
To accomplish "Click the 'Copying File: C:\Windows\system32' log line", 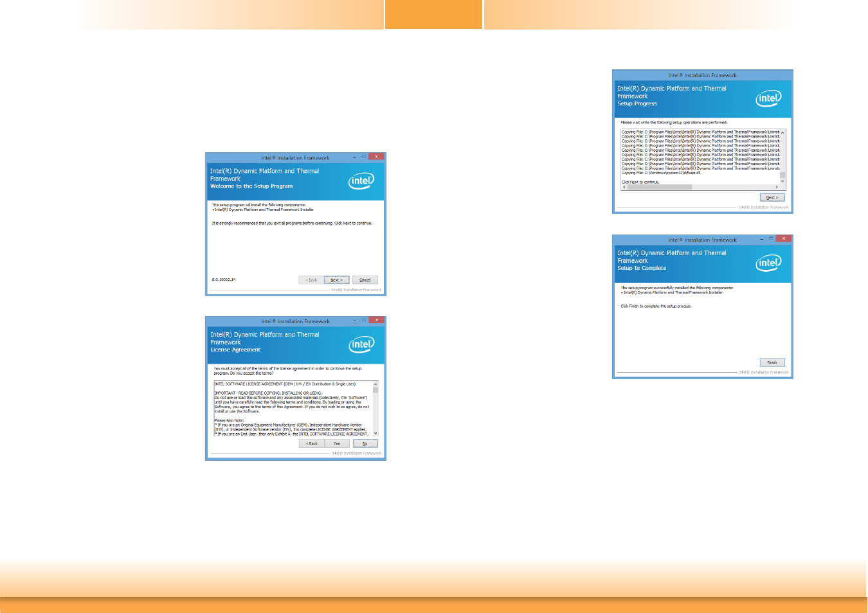I will 661,173.
